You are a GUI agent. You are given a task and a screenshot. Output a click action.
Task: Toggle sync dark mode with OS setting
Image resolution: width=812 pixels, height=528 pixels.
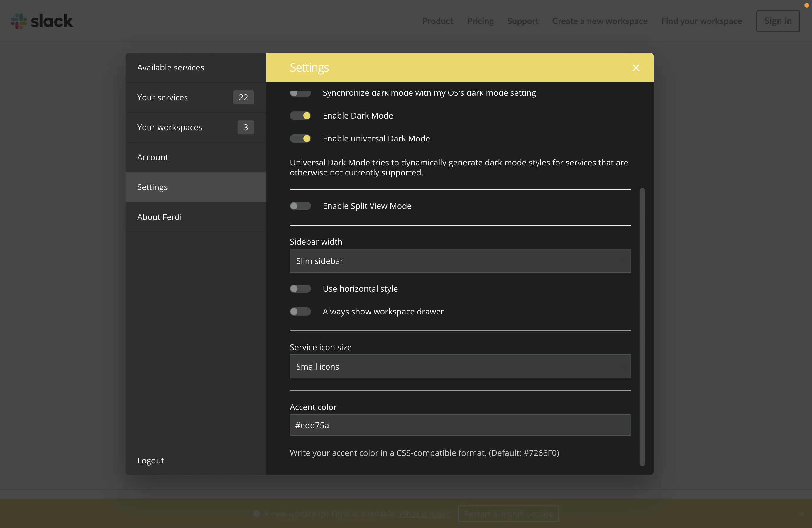tap(300, 93)
